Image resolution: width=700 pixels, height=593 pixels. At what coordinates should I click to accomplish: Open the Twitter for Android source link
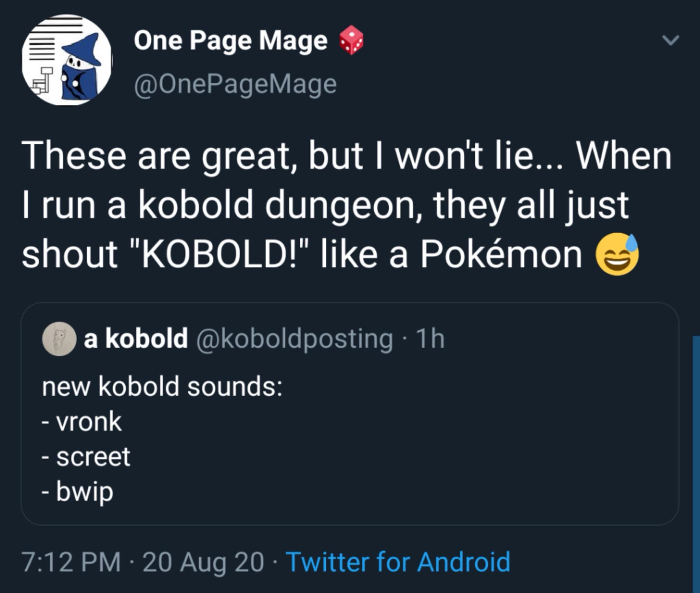[398, 562]
